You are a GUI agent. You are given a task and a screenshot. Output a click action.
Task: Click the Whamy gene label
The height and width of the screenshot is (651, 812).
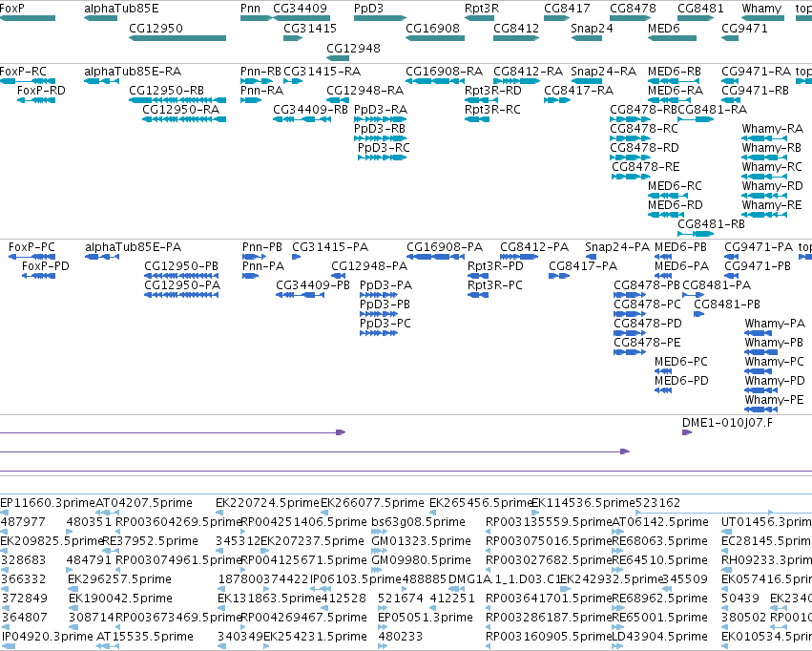tap(761, 9)
